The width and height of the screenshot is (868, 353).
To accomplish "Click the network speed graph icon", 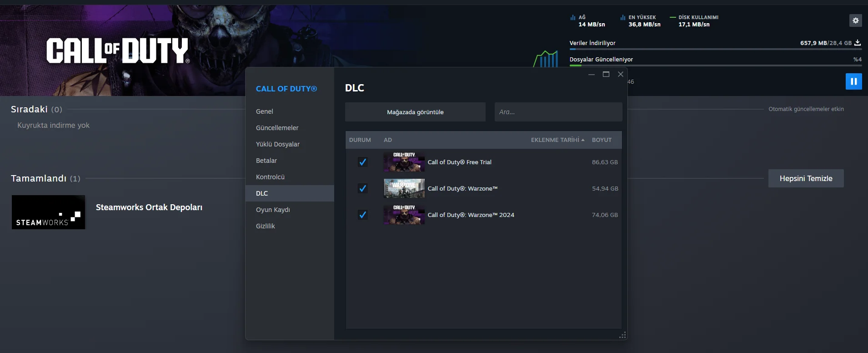I will tap(546, 59).
